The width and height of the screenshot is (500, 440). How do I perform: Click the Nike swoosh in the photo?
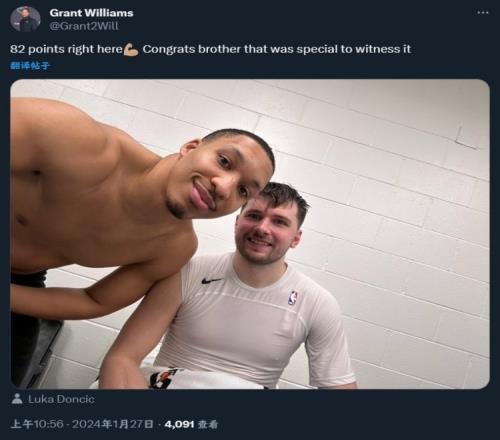[212, 281]
